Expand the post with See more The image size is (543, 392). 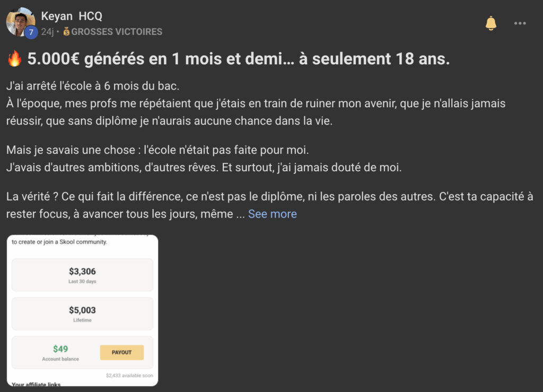click(273, 214)
